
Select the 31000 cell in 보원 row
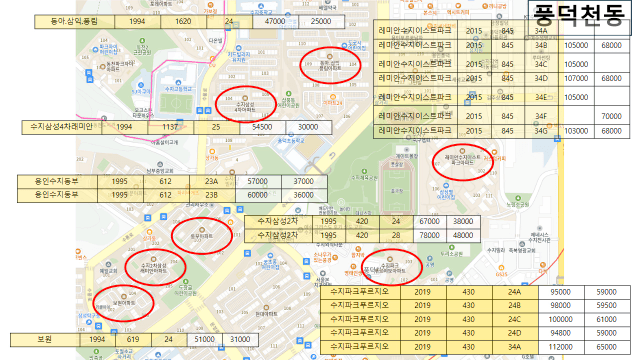click(240, 340)
